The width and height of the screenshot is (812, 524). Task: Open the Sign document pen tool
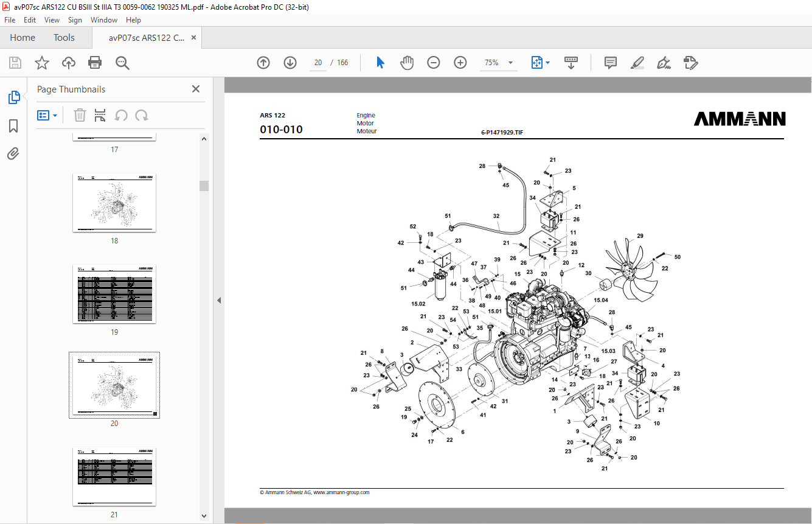(664, 63)
